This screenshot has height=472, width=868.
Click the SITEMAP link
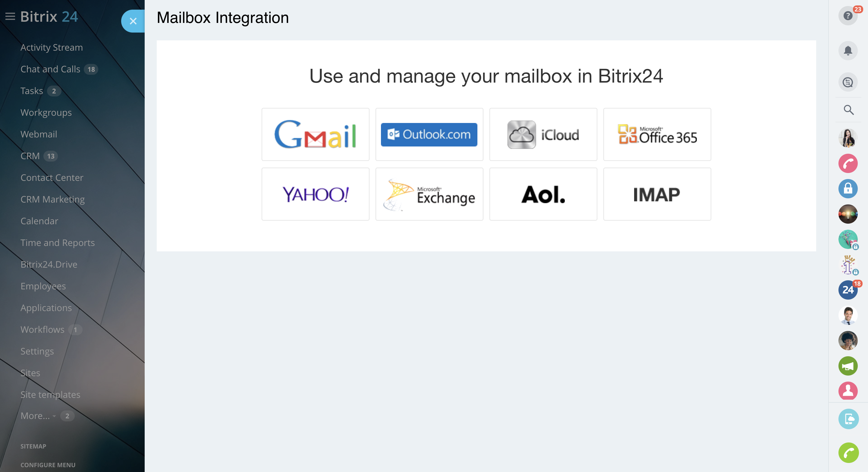coord(33,446)
